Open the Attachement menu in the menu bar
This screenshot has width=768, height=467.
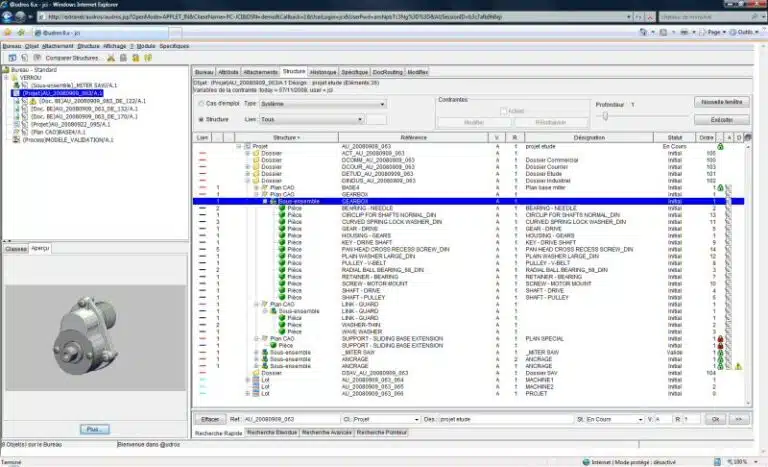tap(57, 46)
